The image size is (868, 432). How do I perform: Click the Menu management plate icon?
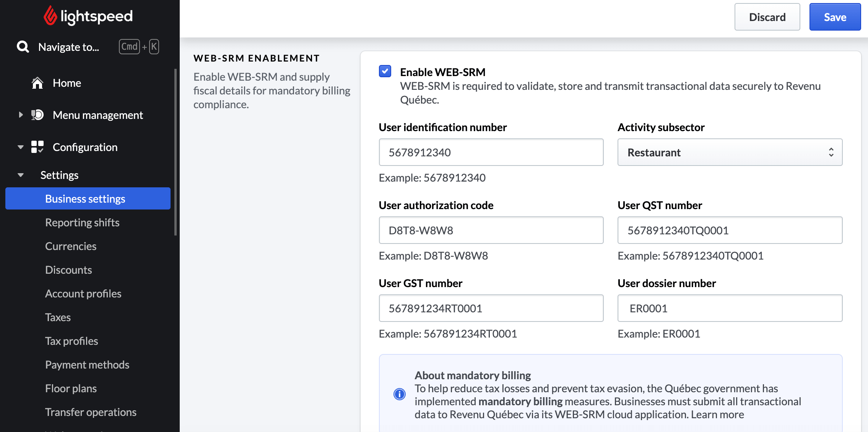(37, 115)
